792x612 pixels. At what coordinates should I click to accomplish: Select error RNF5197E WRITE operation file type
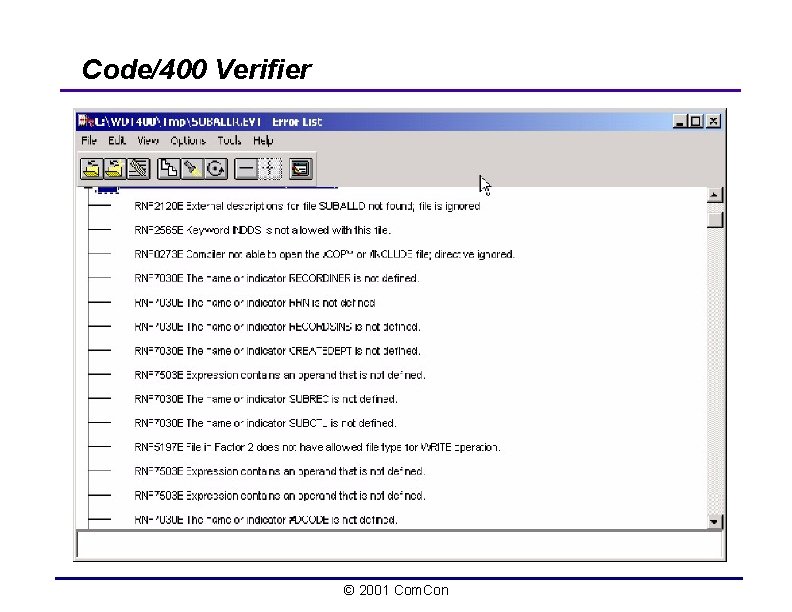click(x=317, y=447)
